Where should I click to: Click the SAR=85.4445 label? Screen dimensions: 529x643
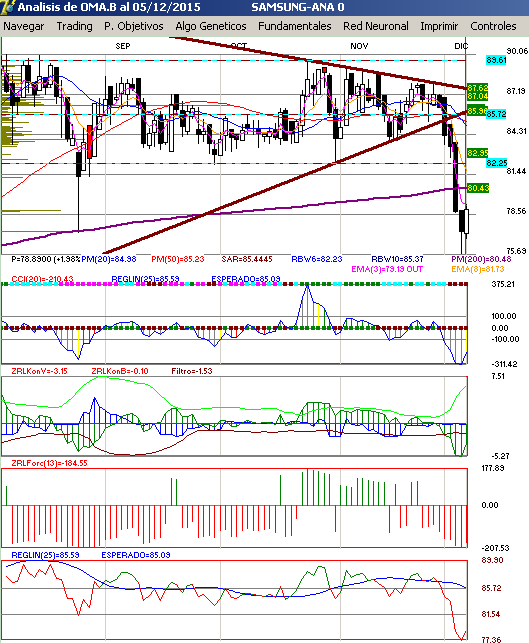coord(247,259)
